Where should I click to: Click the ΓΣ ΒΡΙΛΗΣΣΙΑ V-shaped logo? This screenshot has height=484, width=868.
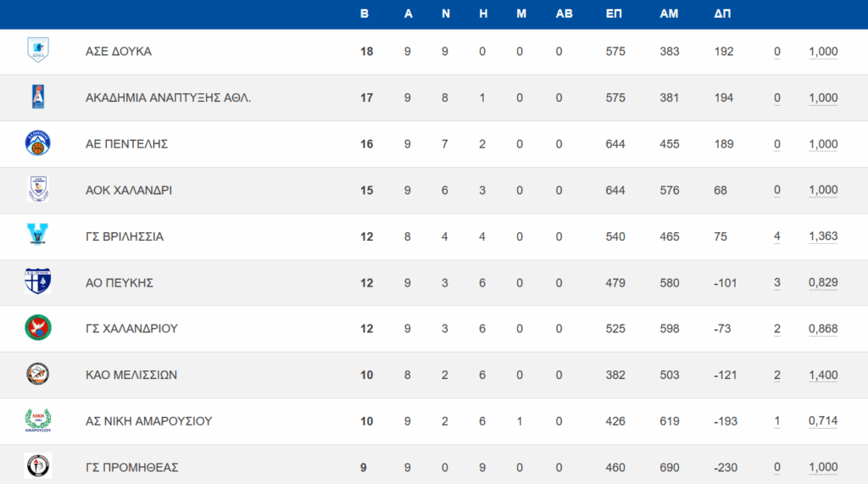pyautogui.click(x=38, y=234)
